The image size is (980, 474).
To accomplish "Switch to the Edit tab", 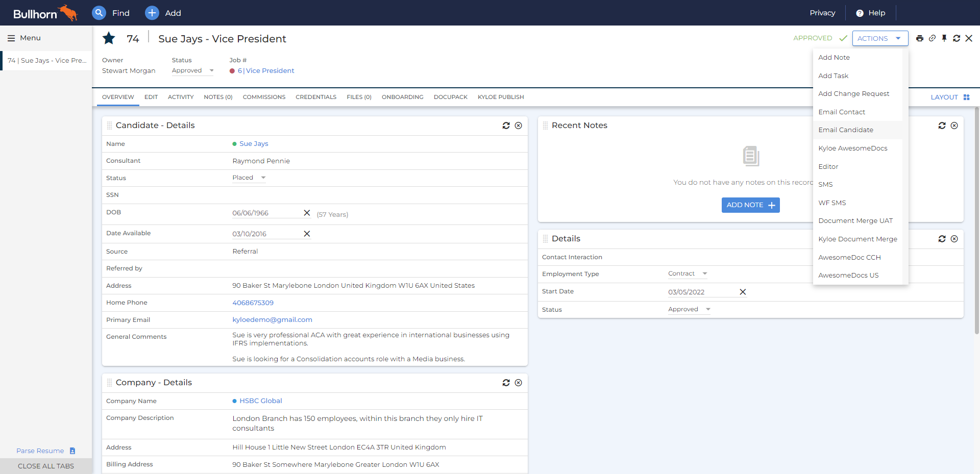I will [151, 97].
